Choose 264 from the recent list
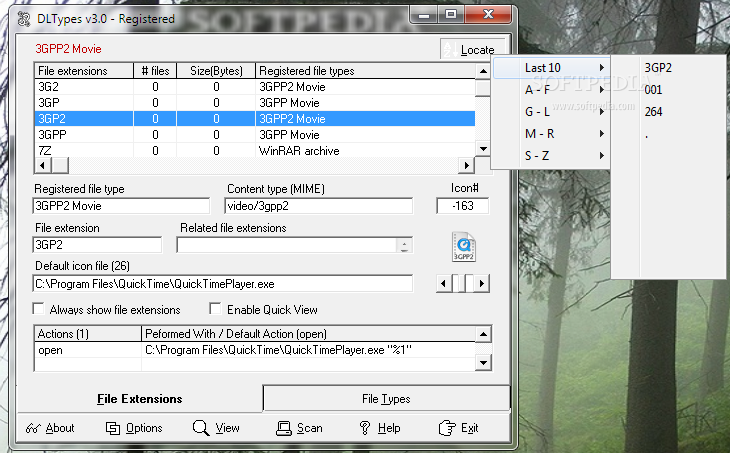 [668, 111]
